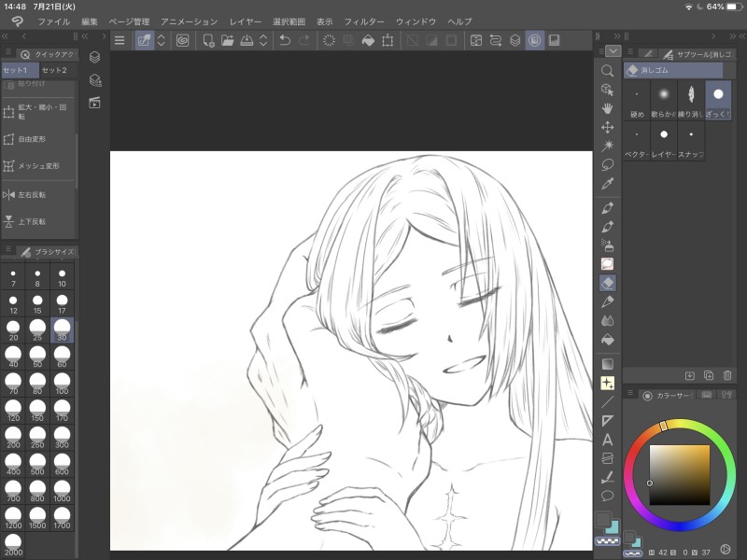Select the Gradient tool

[608, 364]
